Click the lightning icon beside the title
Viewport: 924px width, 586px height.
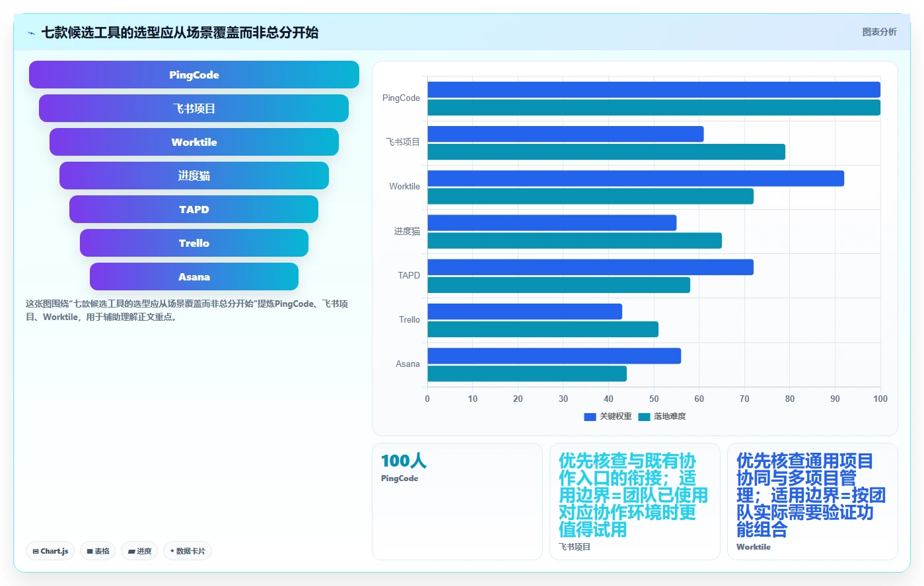(31, 33)
